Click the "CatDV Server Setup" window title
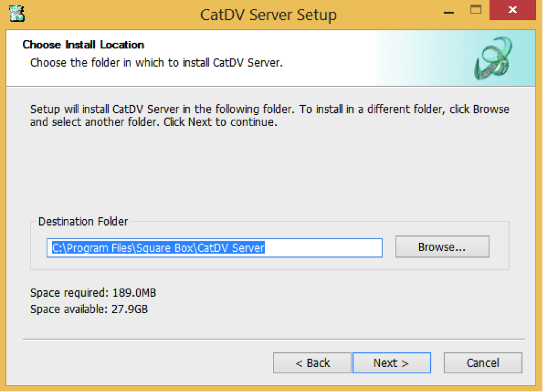Screen dimensions: 543x392 coord(268,15)
